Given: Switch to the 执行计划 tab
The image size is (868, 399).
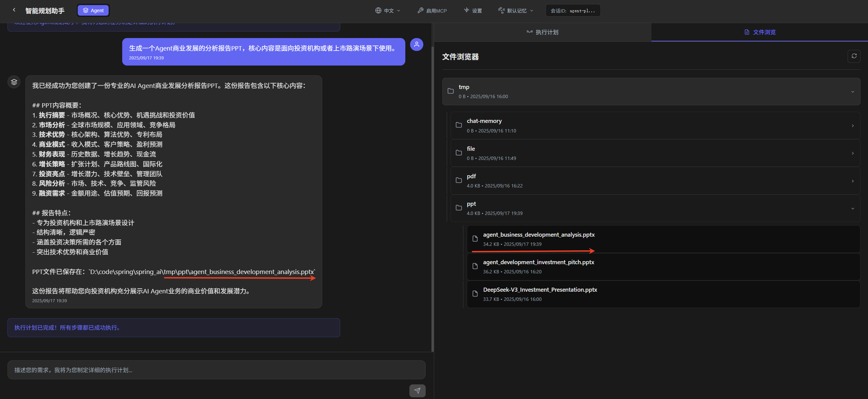Looking at the screenshot, I should click(542, 32).
